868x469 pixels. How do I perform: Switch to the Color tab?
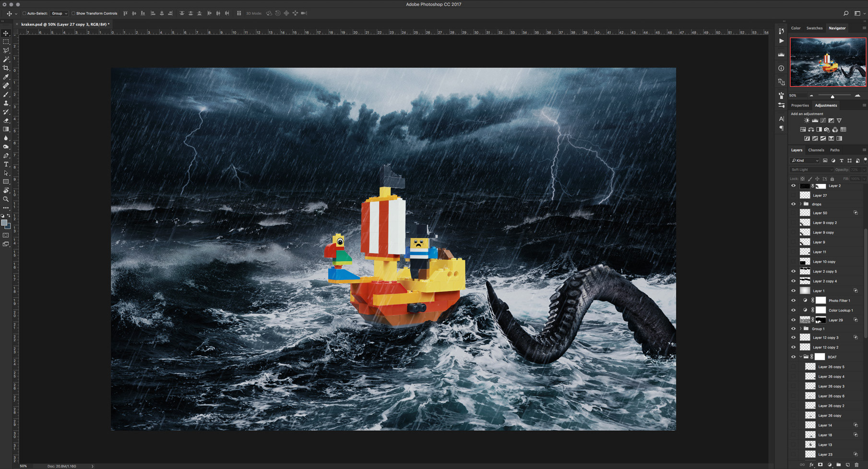(x=796, y=28)
